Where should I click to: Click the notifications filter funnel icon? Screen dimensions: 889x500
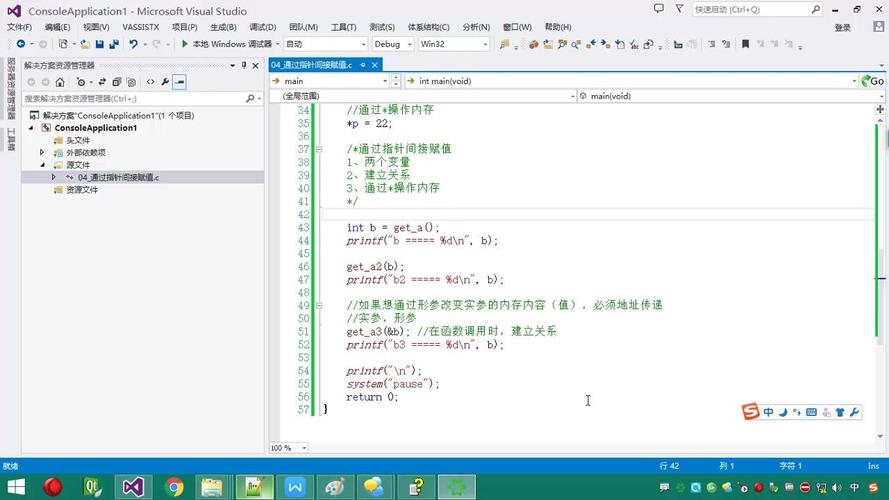(x=679, y=9)
